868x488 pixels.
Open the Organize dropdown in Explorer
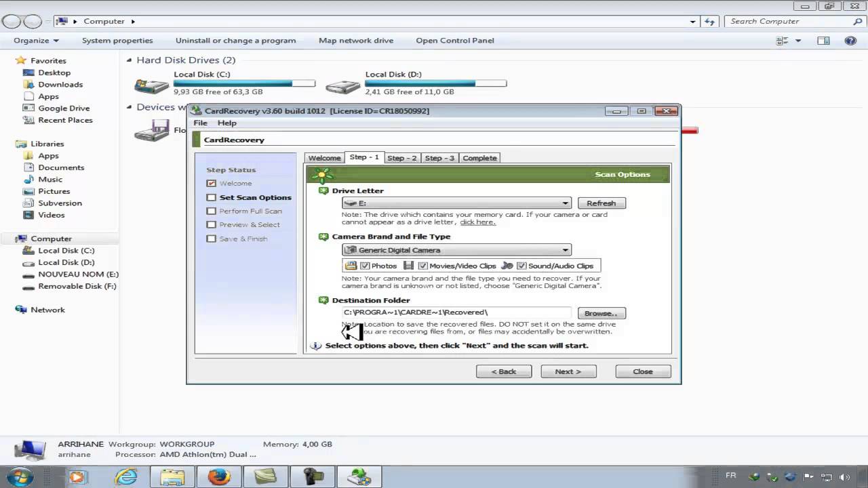tap(37, 41)
